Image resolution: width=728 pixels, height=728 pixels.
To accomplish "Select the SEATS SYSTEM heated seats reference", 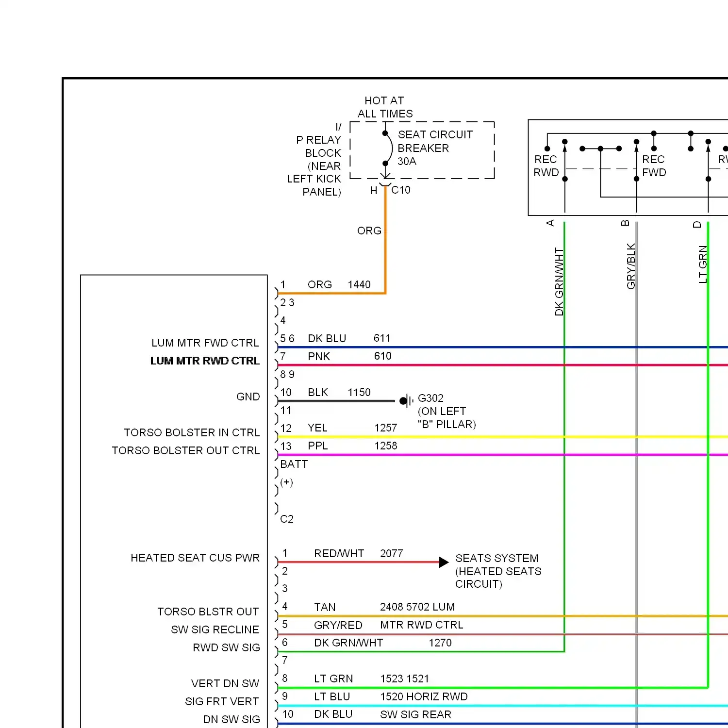I will [498, 571].
